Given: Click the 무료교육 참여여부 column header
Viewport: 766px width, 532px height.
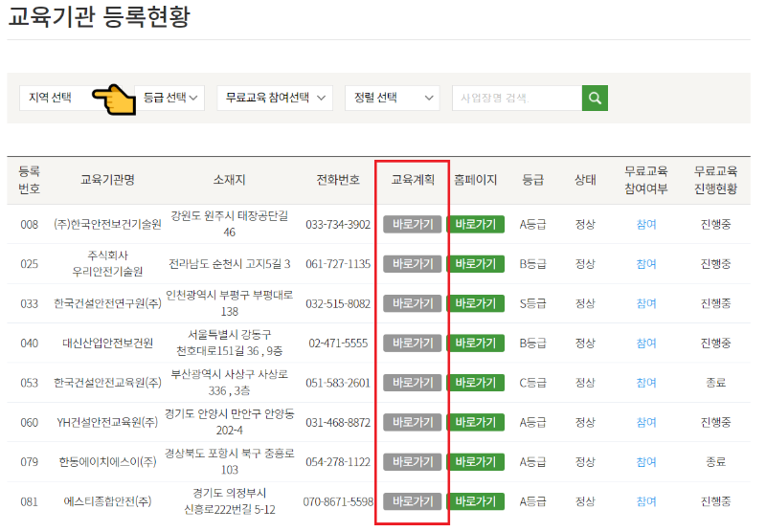Looking at the screenshot, I should click(645, 180).
